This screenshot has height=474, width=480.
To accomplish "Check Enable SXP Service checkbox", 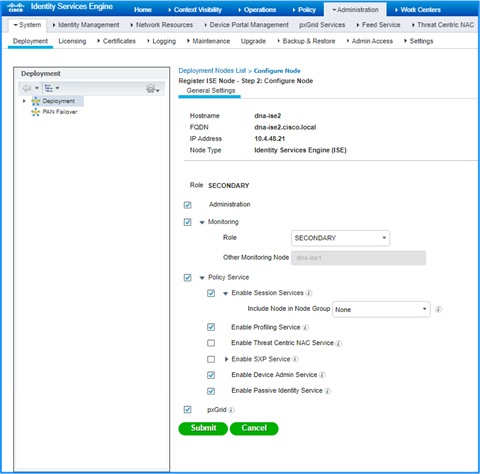I will 211,359.
